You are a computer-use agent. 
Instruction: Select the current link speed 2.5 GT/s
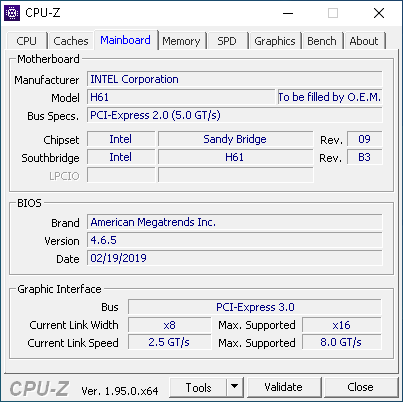click(x=170, y=342)
